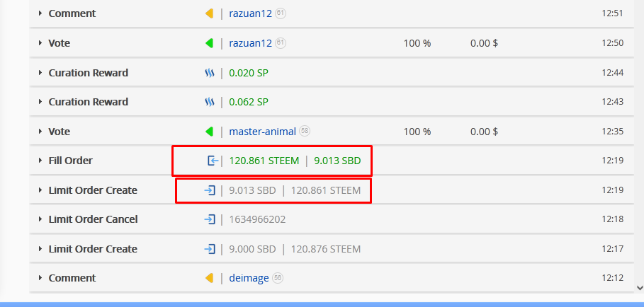Viewport: 644px width, 307px height.
Task: Click reputation badge 58 beside master-animal
Action: (x=305, y=131)
